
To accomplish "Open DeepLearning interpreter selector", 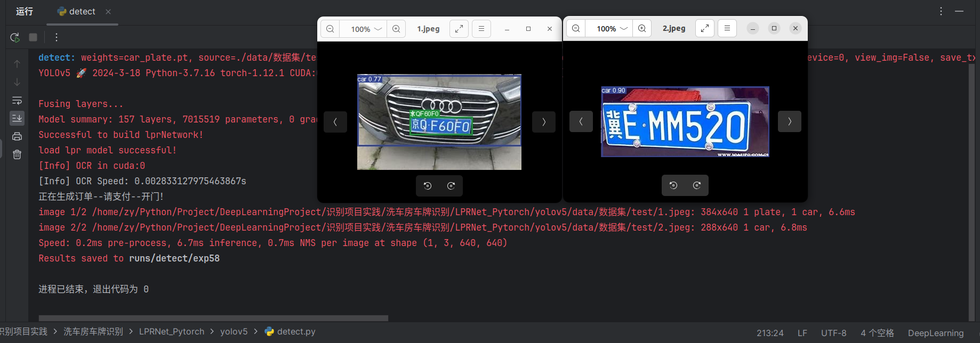I will (936, 333).
